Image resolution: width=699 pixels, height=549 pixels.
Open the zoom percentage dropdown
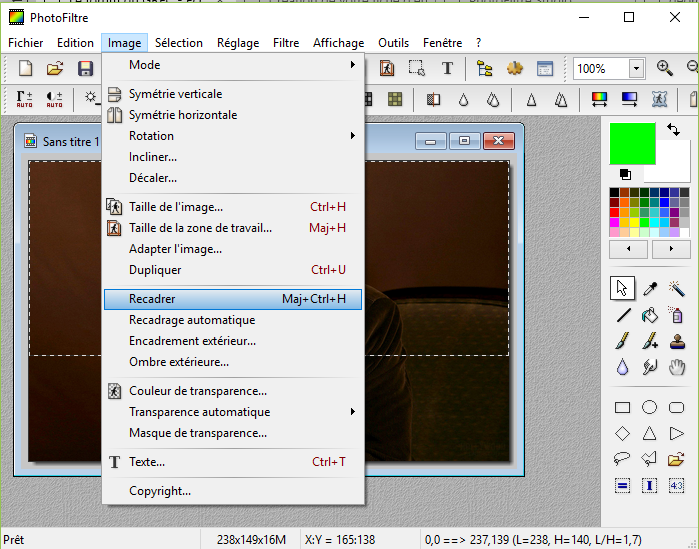[637, 69]
